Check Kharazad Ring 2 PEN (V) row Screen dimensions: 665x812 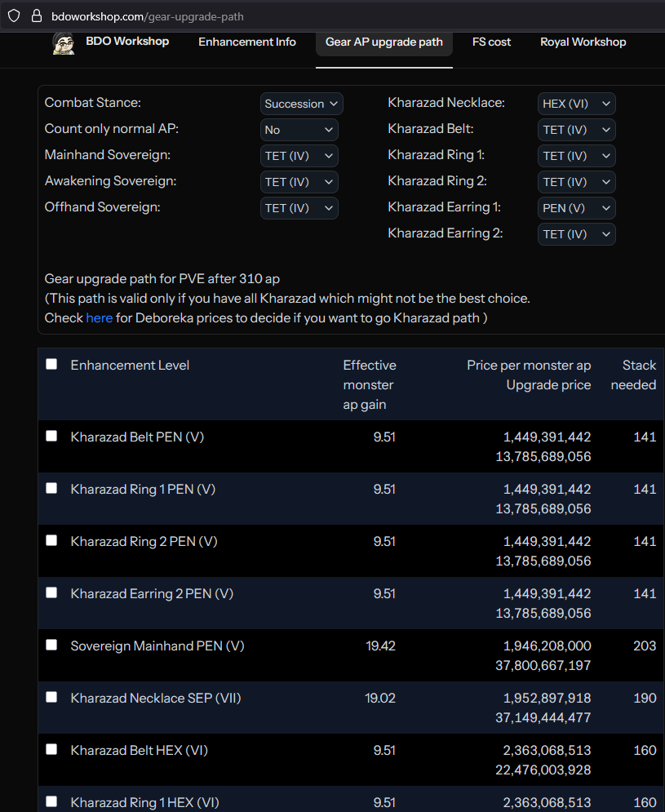pyautogui.click(x=51, y=540)
